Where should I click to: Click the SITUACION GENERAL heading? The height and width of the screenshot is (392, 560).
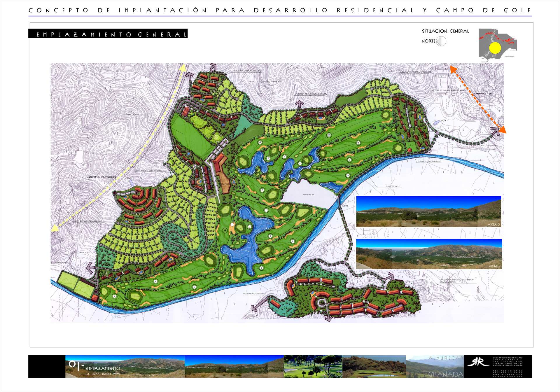(445, 31)
